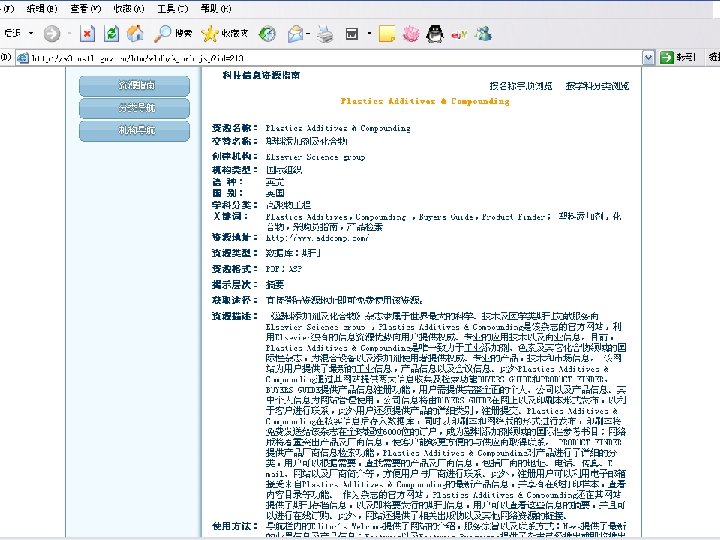Click the 资源名称 field label
The height and width of the screenshot is (540, 720).
tap(234, 128)
